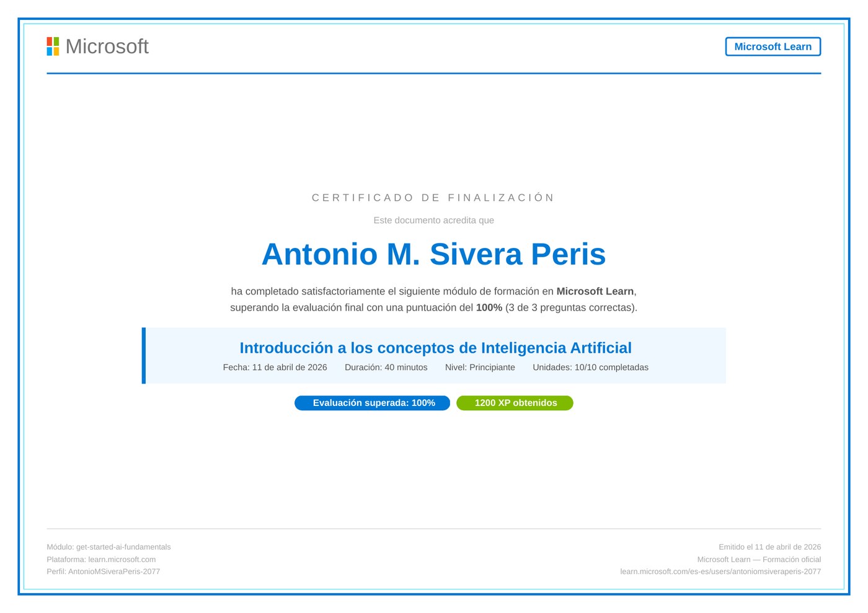Screen dimensions: 868x613
Task: Click the Microsoft wordmark text
Action: 107,46
